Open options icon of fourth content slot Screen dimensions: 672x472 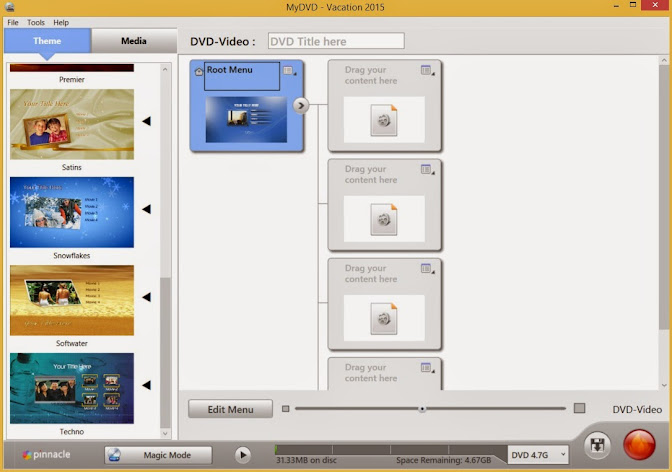click(427, 368)
